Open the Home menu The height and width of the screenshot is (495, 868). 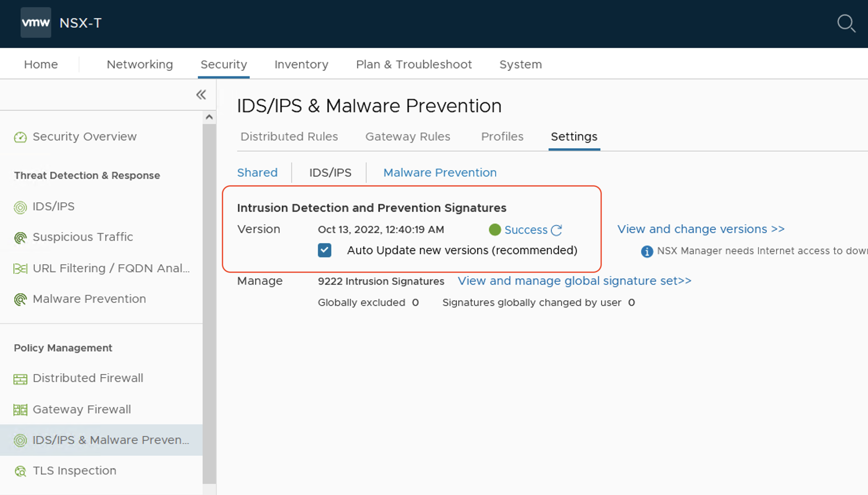pyautogui.click(x=41, y=64)
